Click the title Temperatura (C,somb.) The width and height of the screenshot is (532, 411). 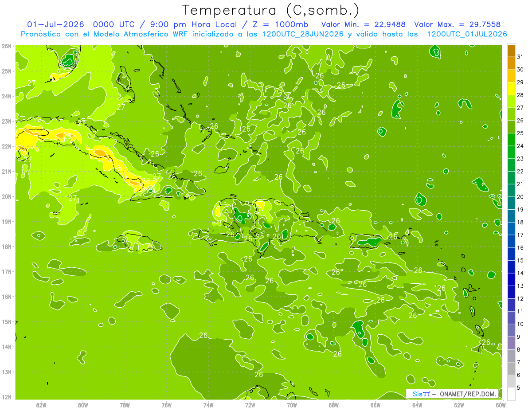pyautogui.click(x=271, y=10)
